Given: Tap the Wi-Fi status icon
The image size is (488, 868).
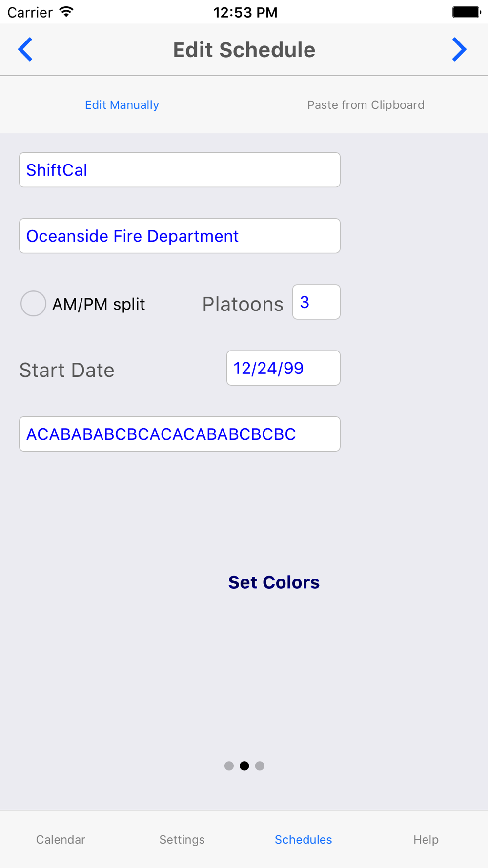Looking at the screenshot, I should [66, 12].
